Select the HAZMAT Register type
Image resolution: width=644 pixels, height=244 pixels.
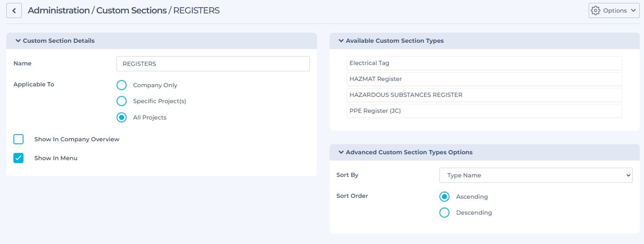484,79
